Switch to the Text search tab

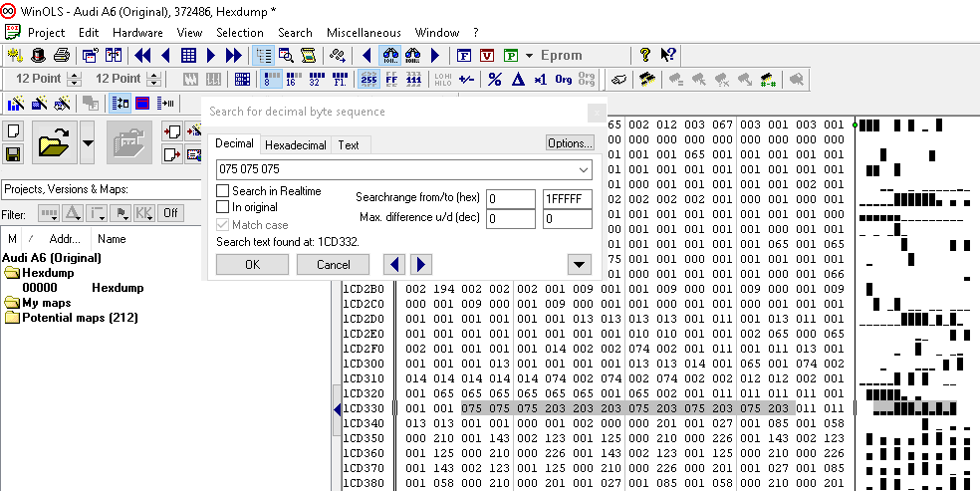(x=349, y=145)
